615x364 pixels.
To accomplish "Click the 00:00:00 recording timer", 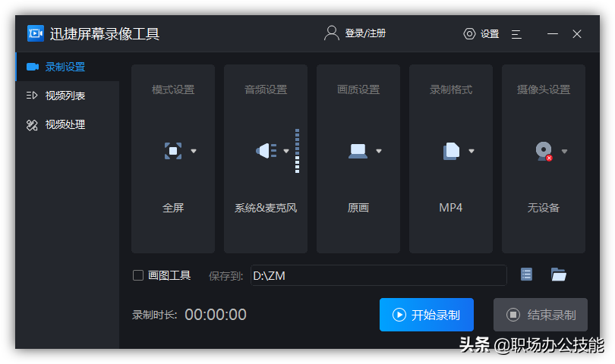I will coord(216,315).
